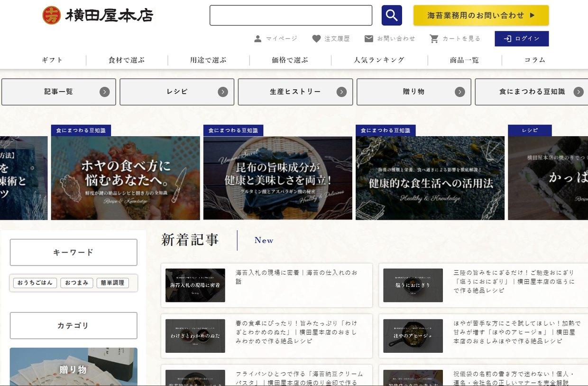Open the コラム menu
This screenshot has width=588, height=386.
(x=535, y=60)
